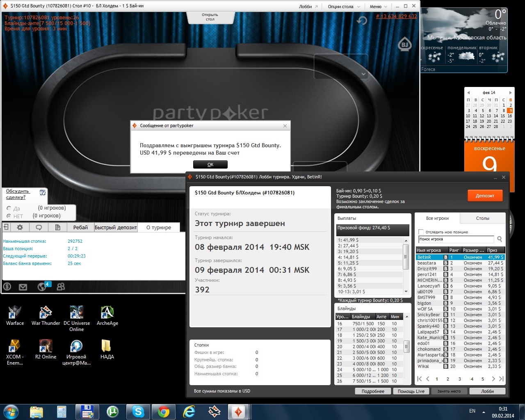The width and height of the screenshot is (525, 420).
Task: Select player row 'beastara'
Action: point(460,263)
